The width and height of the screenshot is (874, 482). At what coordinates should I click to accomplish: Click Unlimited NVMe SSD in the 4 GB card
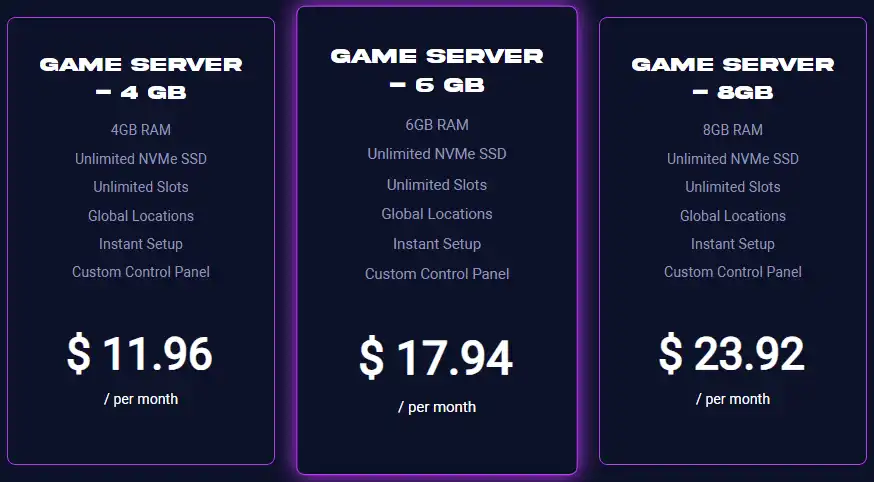[141, 159]
